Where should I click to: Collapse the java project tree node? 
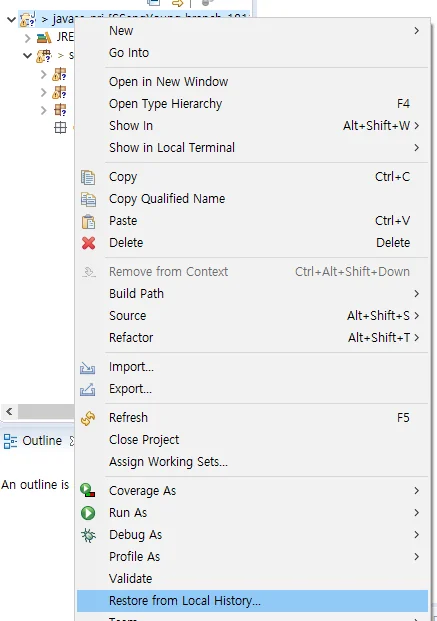point(12,19)
